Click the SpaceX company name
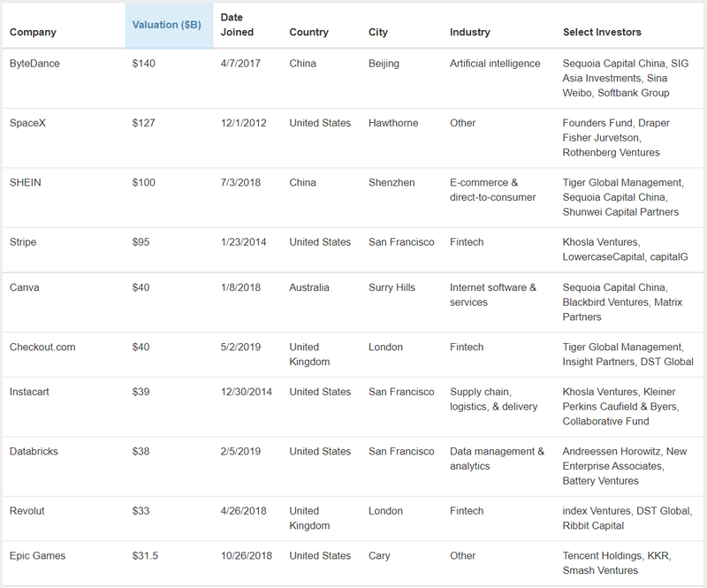Screen dimensions: 707x588 [27, 123]
